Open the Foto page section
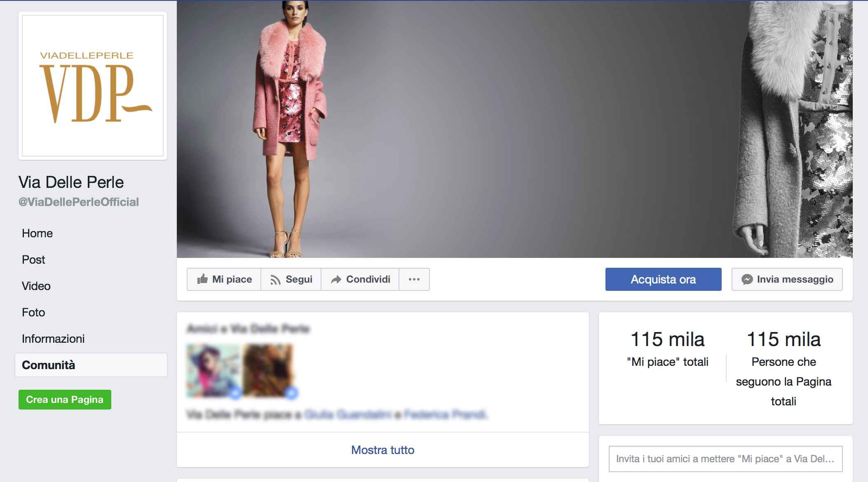 pyautogui.click(x=33, y=312)
